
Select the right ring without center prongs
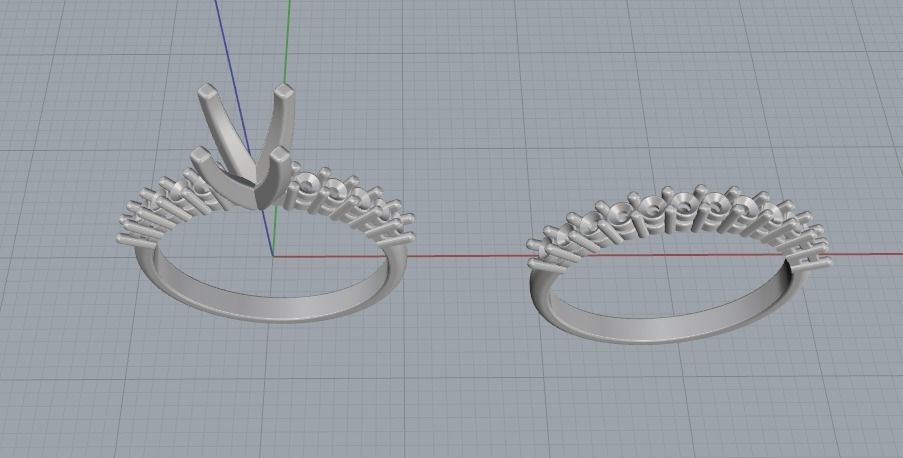[680, 265]
